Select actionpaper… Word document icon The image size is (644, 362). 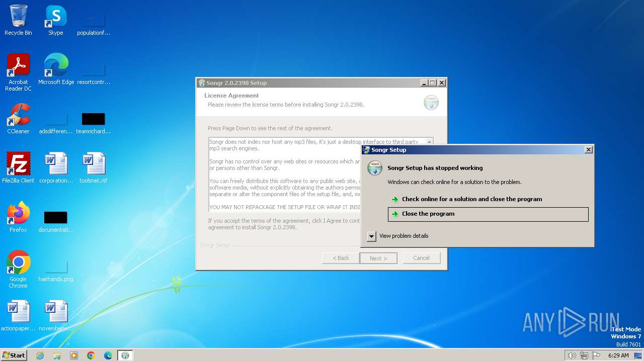18,315
